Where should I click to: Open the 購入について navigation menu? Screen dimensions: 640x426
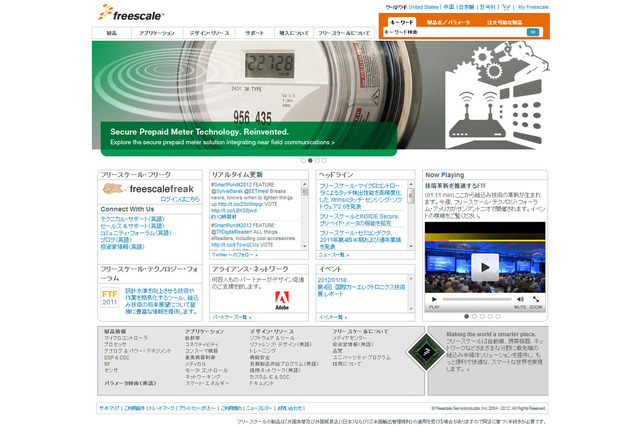294,33
